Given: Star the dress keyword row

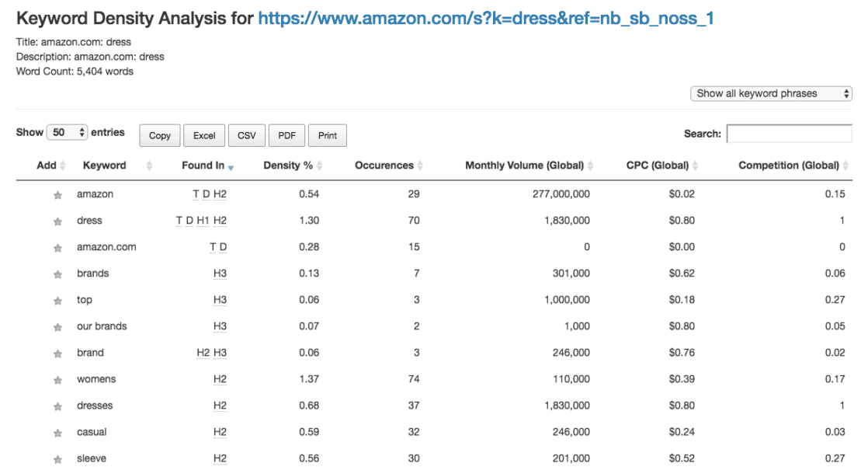Looking at the screenshot, I should click(57, 221).
